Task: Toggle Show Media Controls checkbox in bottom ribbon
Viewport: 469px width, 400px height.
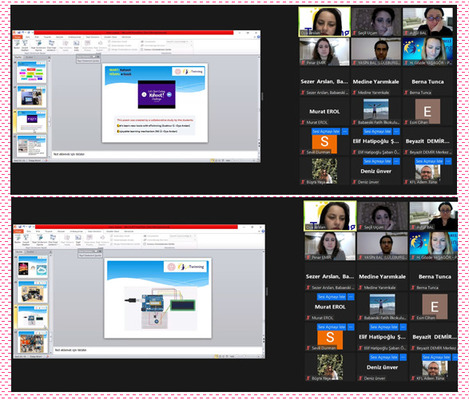Action: click(112, 244)
